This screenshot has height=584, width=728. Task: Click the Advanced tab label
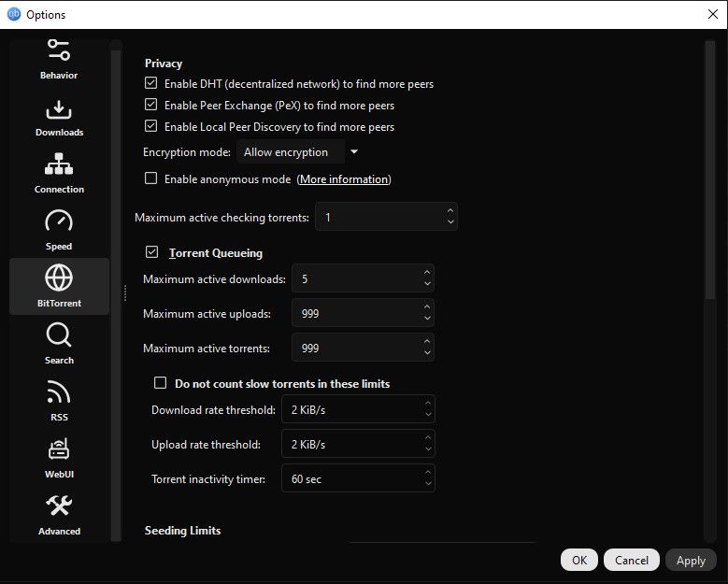(x=59, y=531)
